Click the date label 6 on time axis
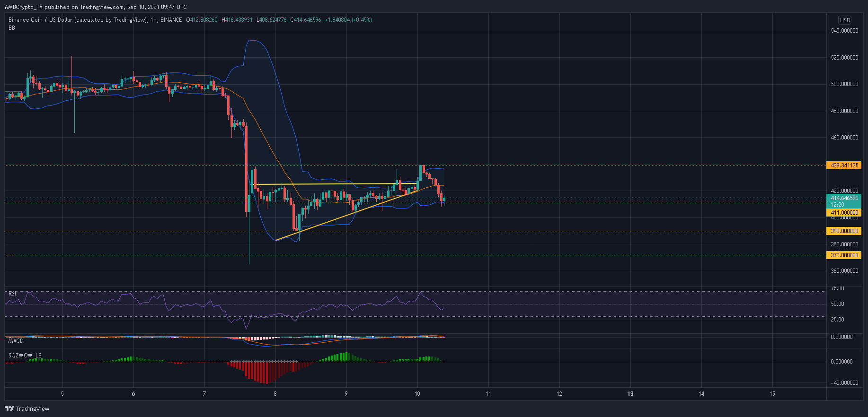The height and width of the screenshot is (417, 868). [133, 394]
